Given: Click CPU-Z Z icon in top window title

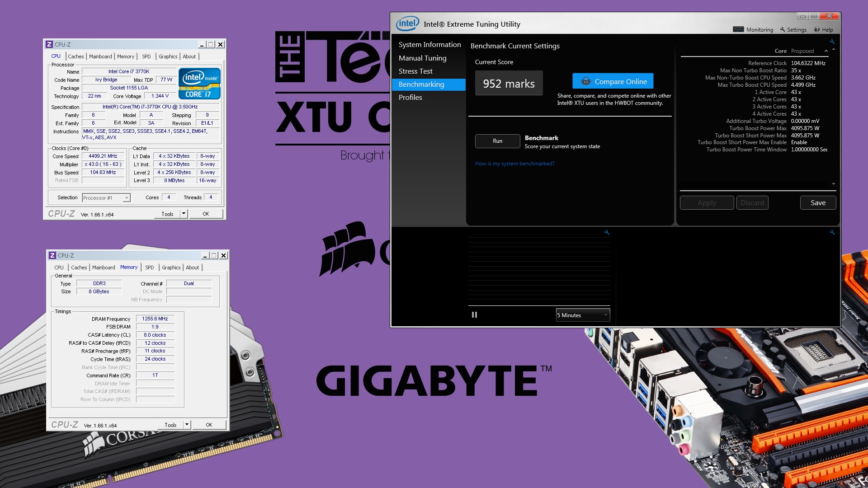Looking at the screenshot, I should pos(49,44).
